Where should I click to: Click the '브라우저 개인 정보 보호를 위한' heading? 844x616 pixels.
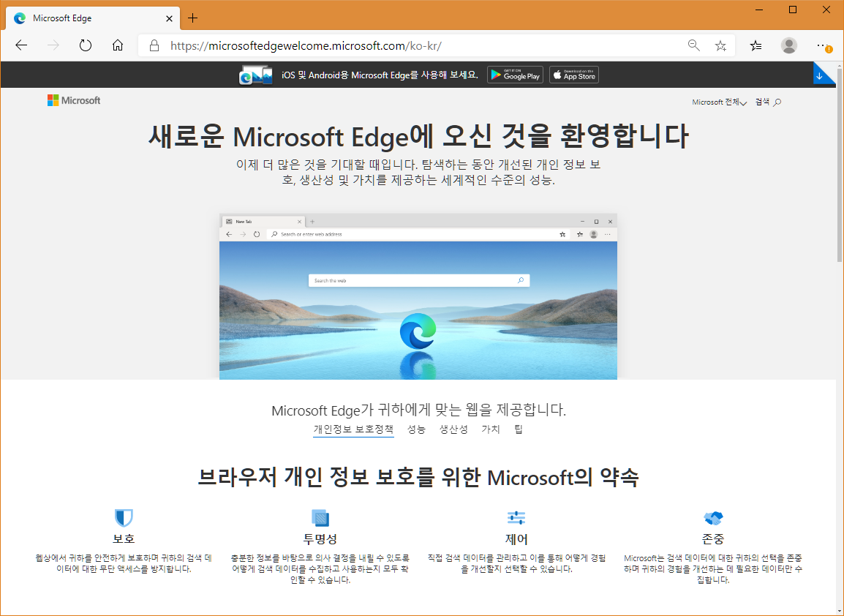[x=418, y=477]
